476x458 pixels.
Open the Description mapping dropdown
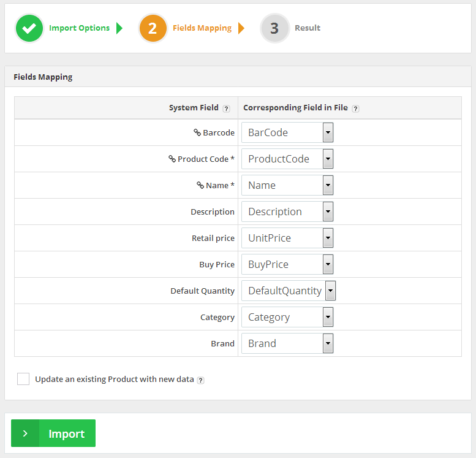(x=287, y=212)
